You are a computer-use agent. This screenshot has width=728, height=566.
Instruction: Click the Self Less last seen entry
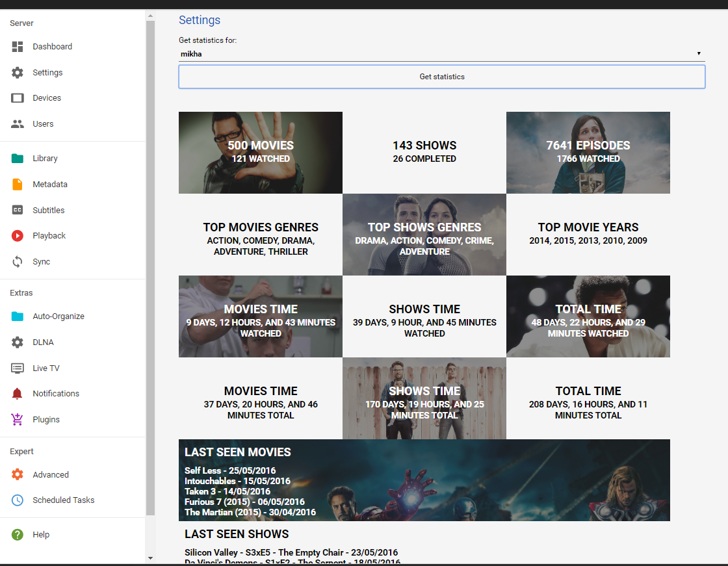pyautogui.click(x=230, y=471)
